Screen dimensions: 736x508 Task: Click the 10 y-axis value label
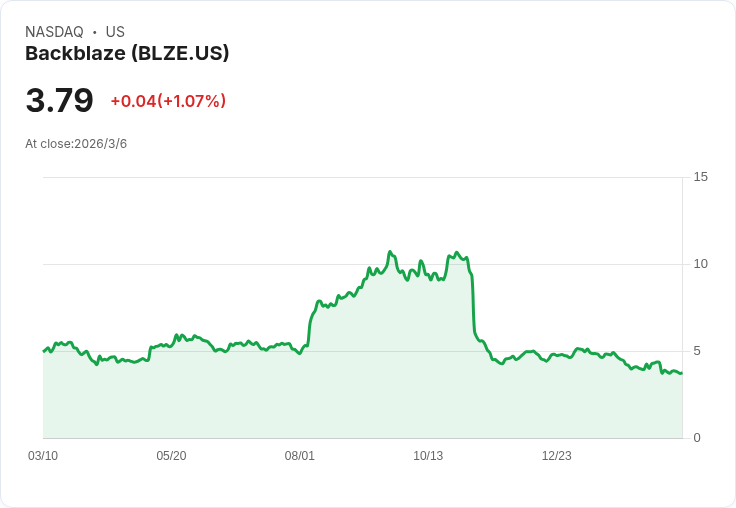coord(700,264)
